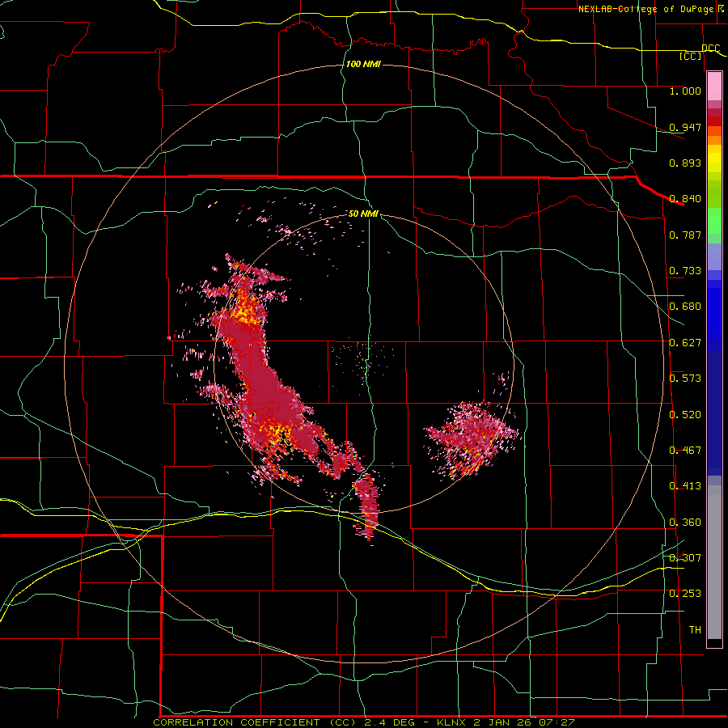Click the [CC] product label above the scale
Image resolution: width=728 pixels, height=728 pixels.
click(x=691, y=56)
